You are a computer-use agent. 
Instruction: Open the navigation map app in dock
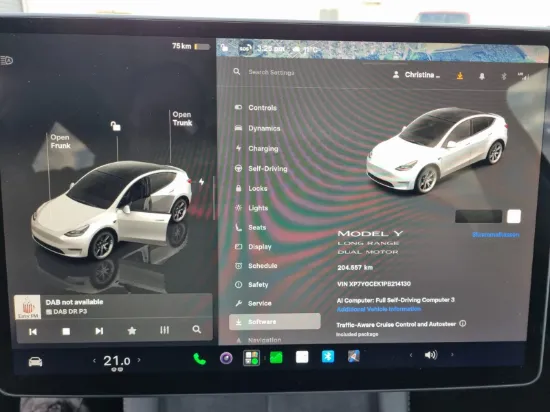(x=354, y=356)
